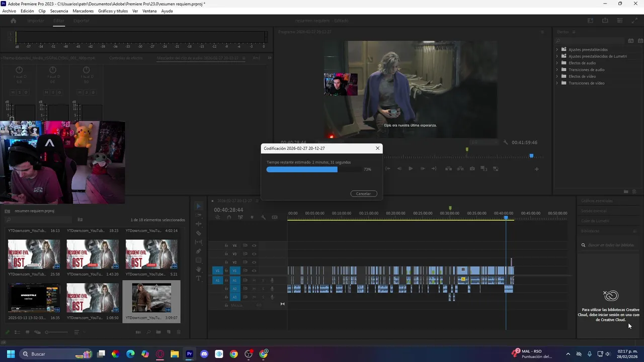644x362 pixels.
Task: Open Efectos panel menu icon
Action: pyautogui.click(x=574, y=32)
